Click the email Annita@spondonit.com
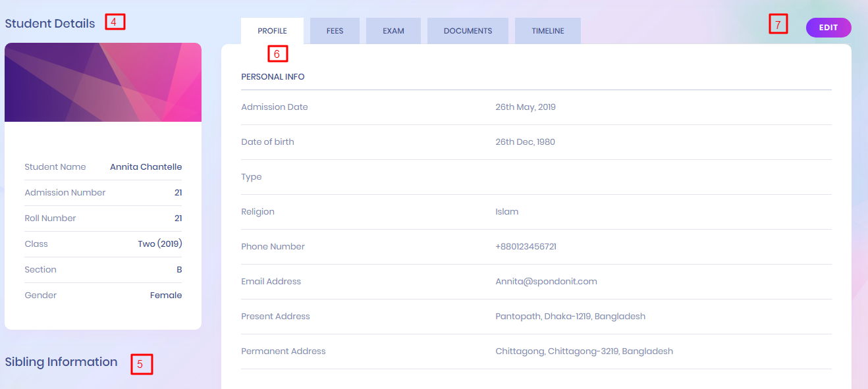This screenshot has height=389, width=868. 546,281
